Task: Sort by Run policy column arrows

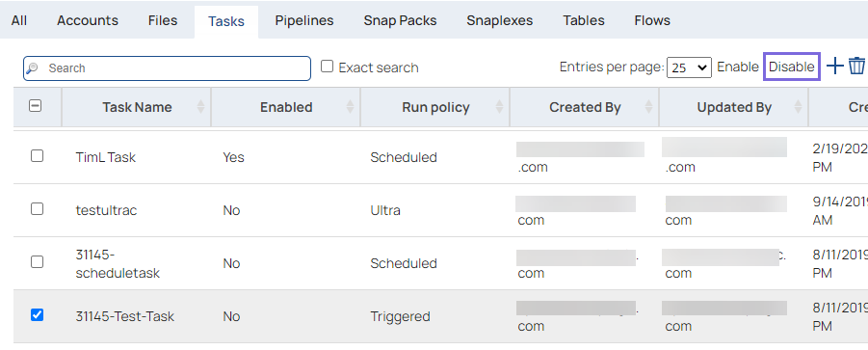Action: point(499,107)
